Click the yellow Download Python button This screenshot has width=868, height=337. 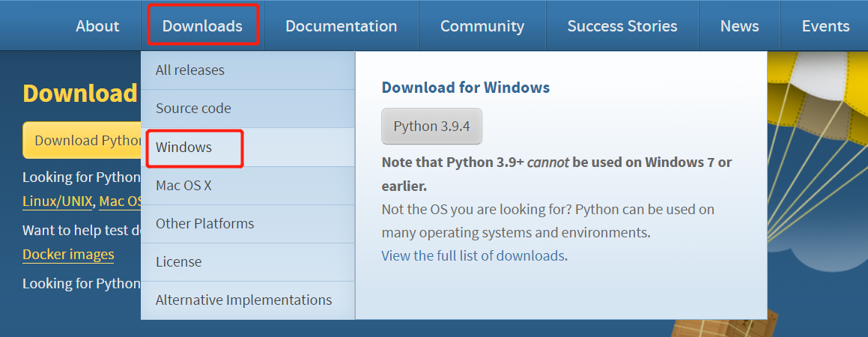coord(82,141)
